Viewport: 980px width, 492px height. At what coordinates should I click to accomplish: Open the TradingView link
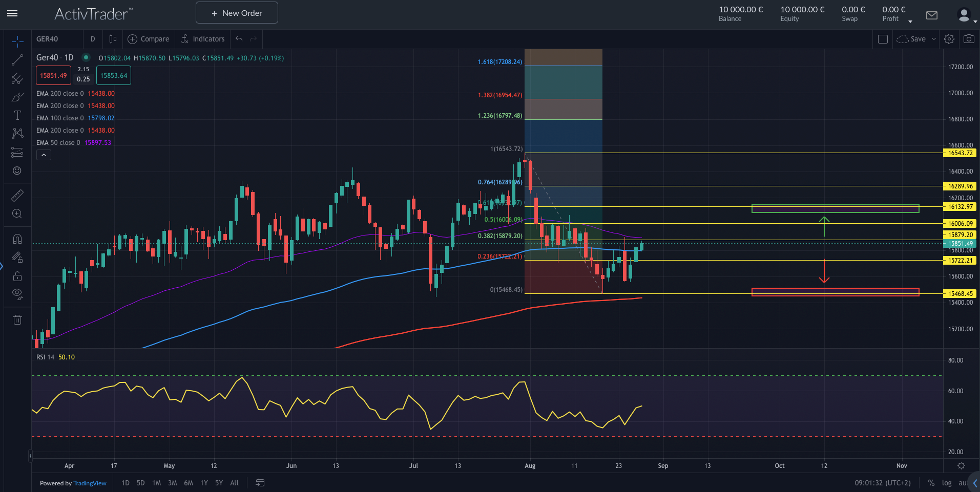click(90, 483)
